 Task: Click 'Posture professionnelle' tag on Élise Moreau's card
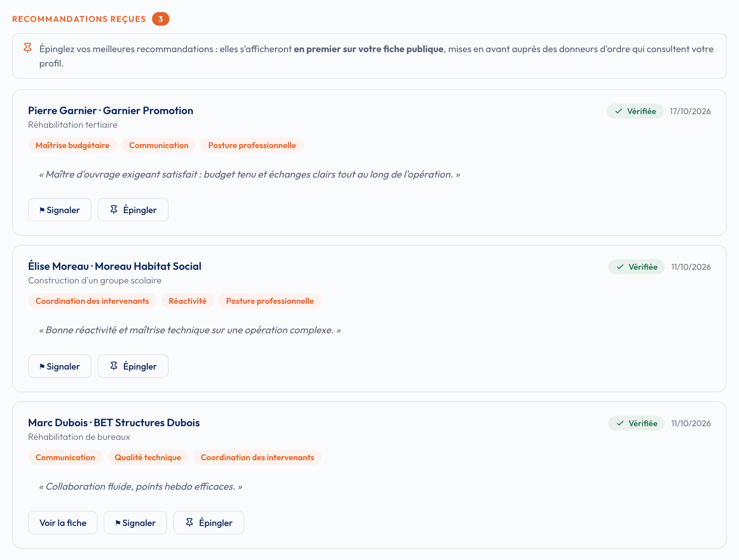coord(270,301)
